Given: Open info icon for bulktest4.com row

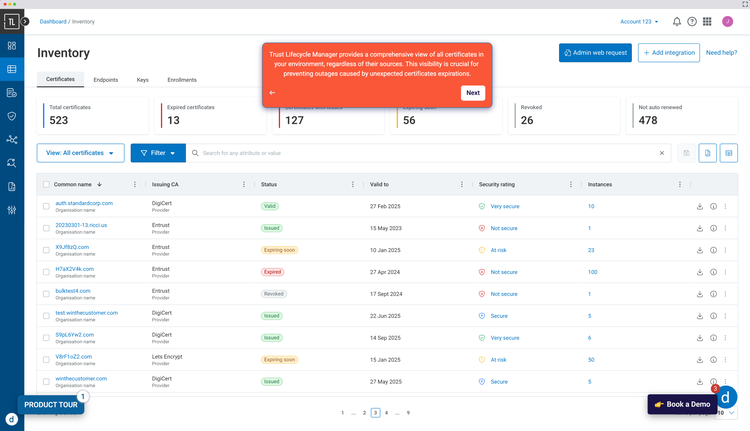Looking at the screenshot, I should click(x=713, y=294).
